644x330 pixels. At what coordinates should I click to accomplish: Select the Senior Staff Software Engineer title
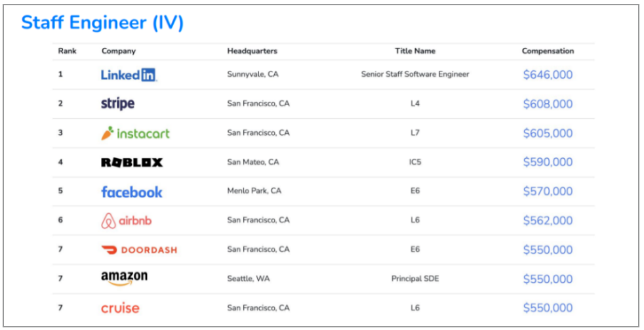pos(415,74)
